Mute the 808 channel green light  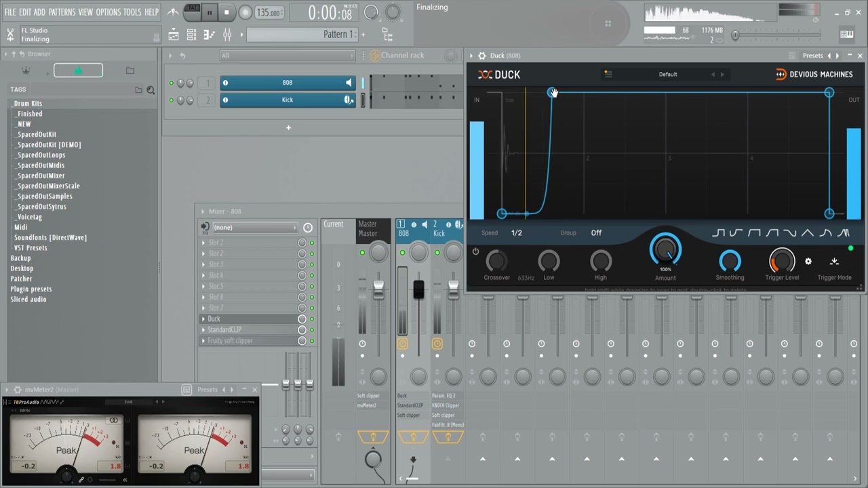tap(171, 83)
